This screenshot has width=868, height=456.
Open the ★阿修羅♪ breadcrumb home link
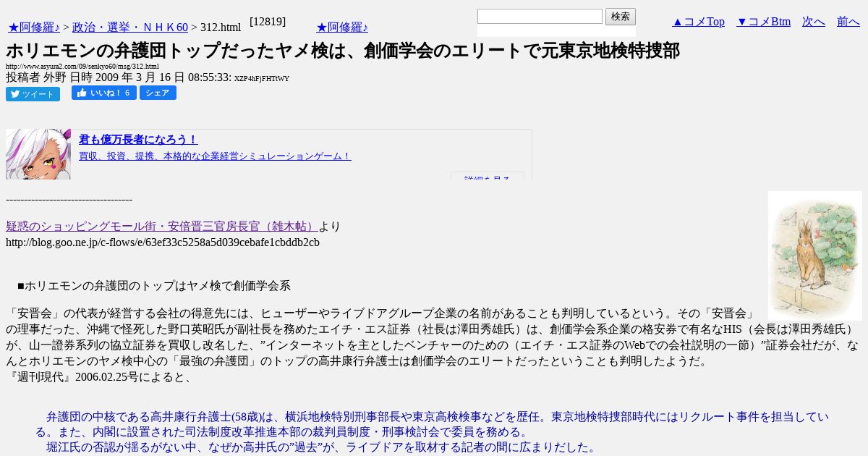pos(34,28)
